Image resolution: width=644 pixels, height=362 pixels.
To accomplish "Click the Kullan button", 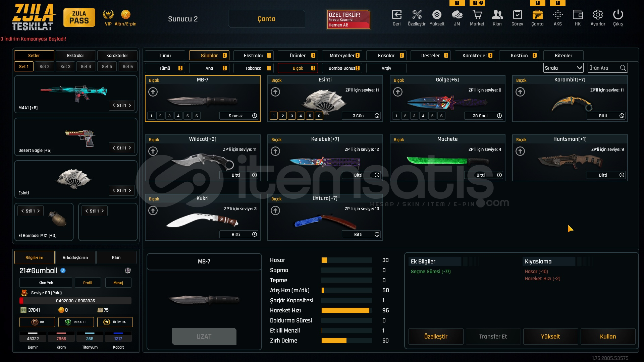I will [x=608, y=337].
